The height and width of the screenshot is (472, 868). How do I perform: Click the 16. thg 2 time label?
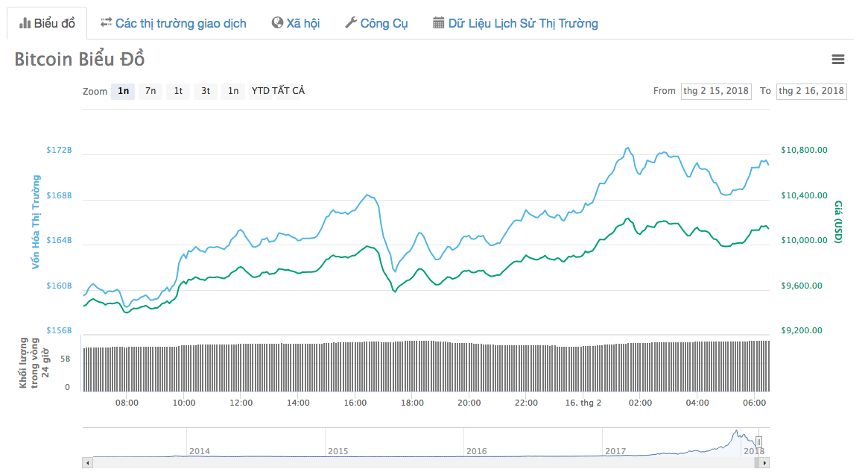tap(583, 403)
